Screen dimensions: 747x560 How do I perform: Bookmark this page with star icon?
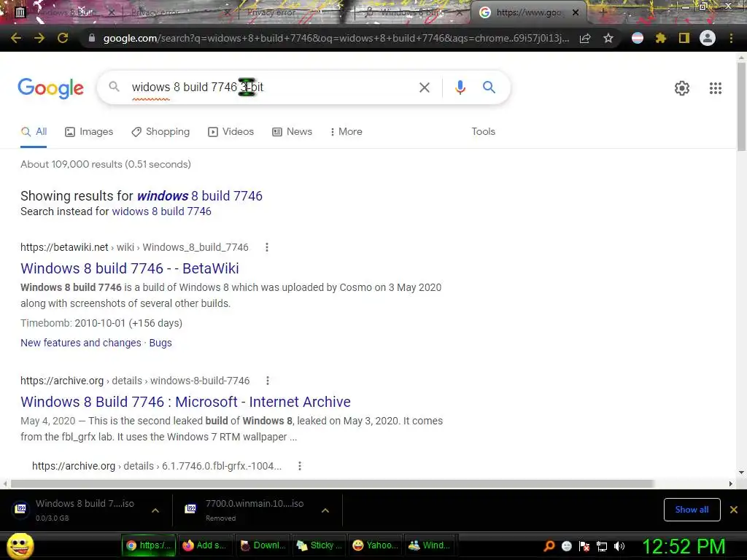tap(608, 39)
